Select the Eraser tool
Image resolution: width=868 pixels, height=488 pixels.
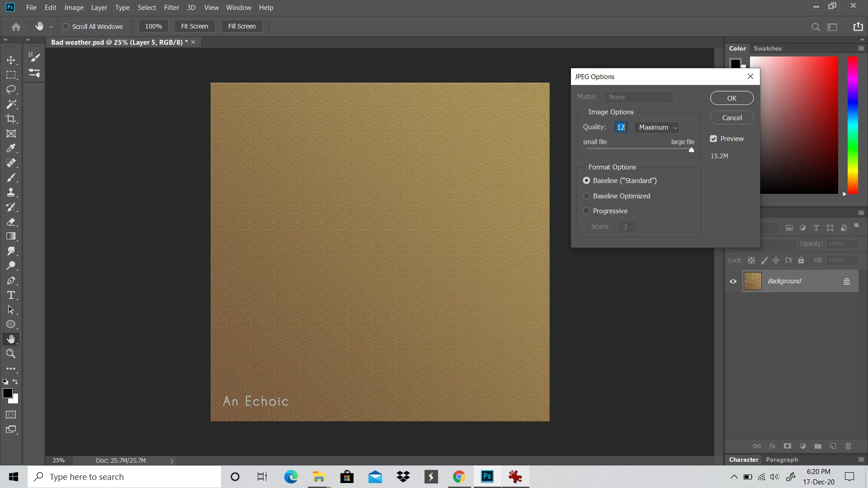(11, 222)
